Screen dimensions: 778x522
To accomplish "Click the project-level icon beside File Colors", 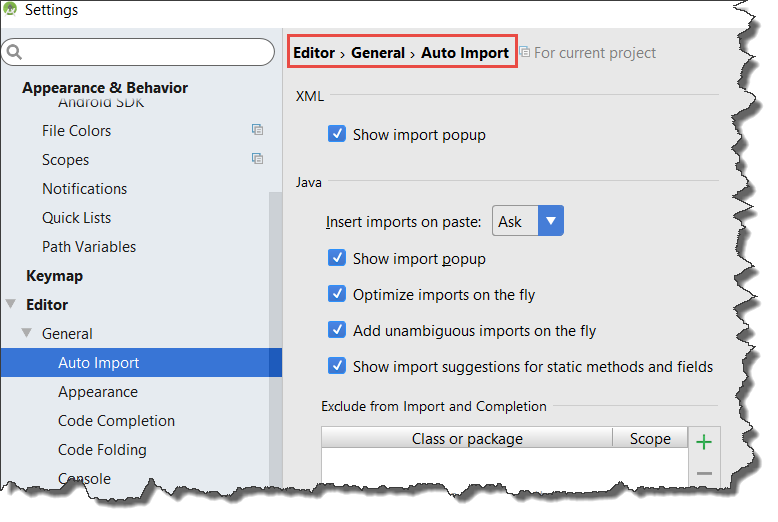I will coord(257,130).
